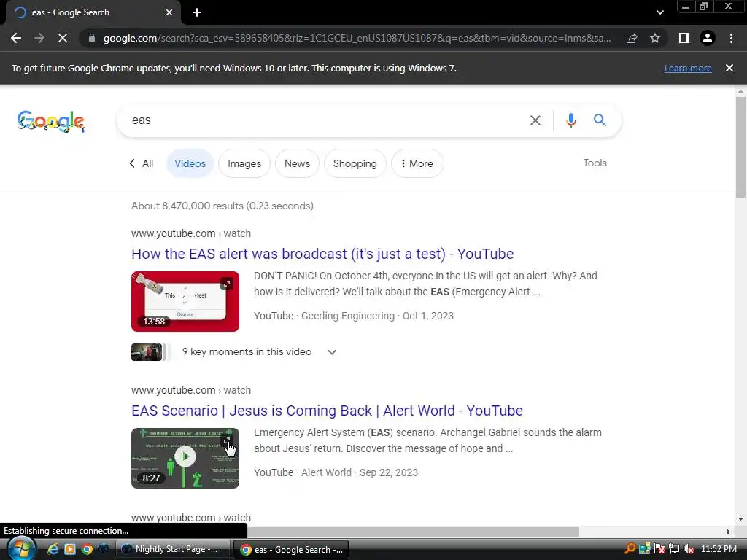This screenshot has width=747, height=560.
Task: Select the Videos filter tab
Action: click(x=190, y=163)
